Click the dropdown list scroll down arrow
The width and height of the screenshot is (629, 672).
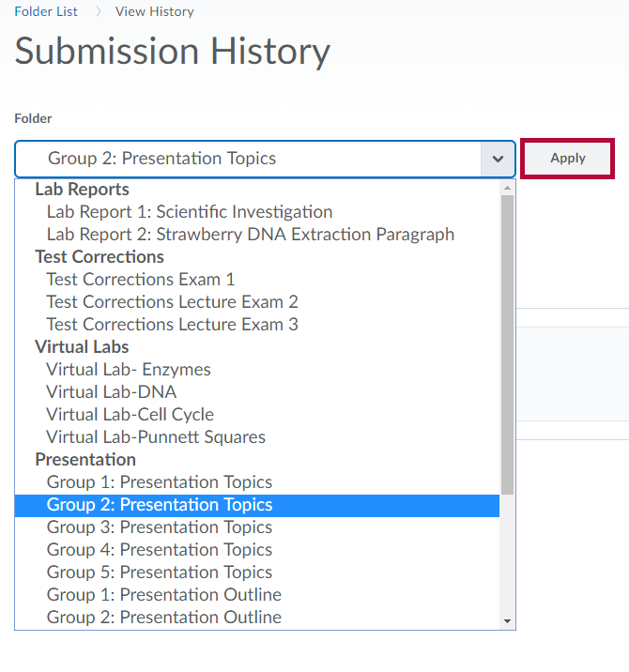point(508,621)
